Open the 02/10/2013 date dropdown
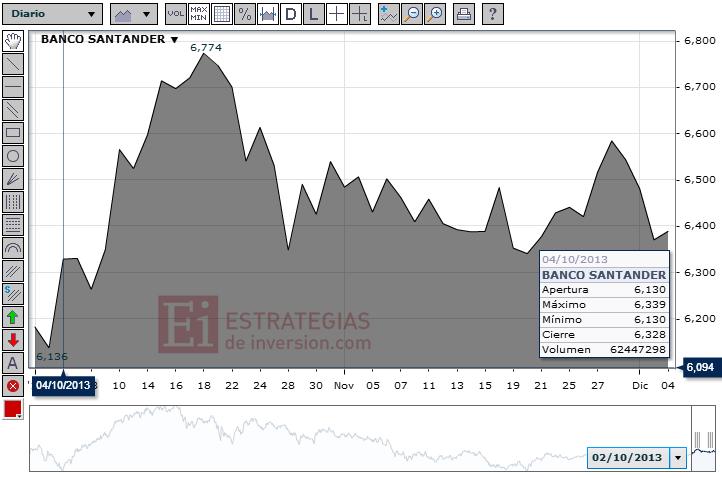Screen dimensions: 722x478 click(678, 458)
